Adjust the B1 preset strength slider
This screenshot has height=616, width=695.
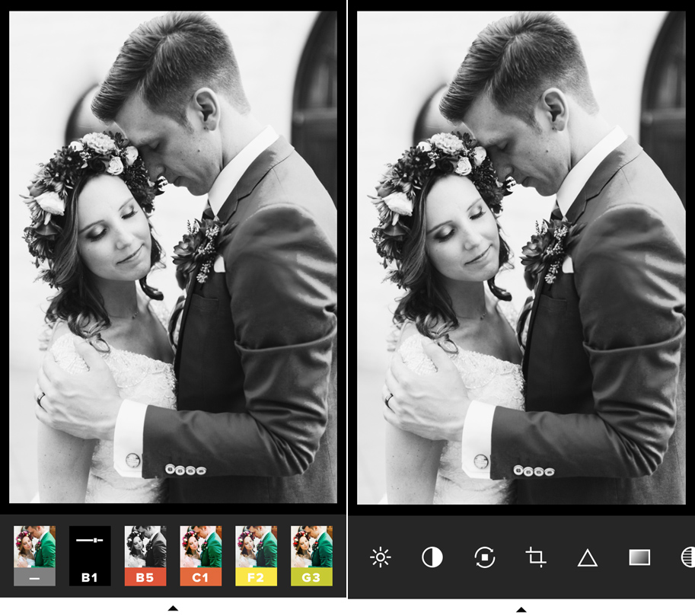coord(90,541)
